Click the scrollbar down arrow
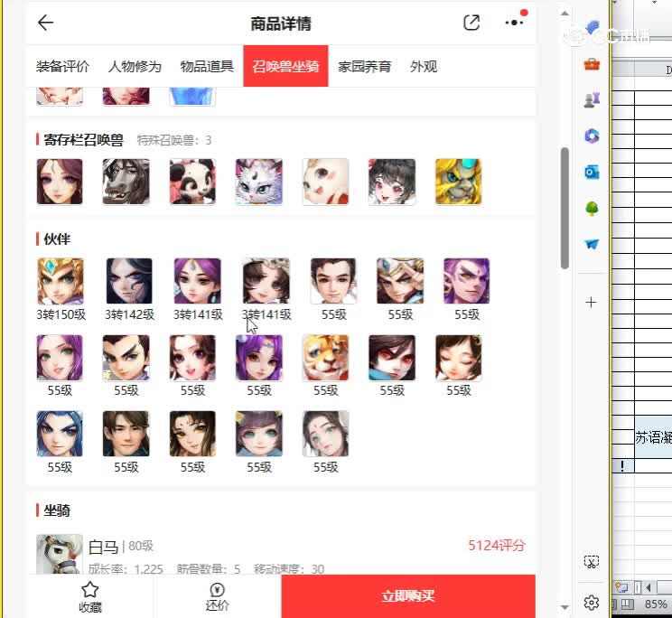 565,607
